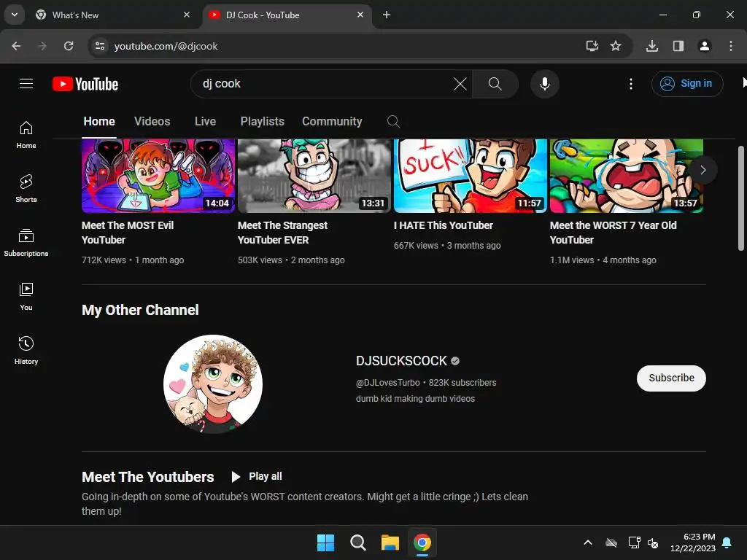Image resolution: width=747 pixels, height=560 pixels.
Task: Click the Meet The Youtubers playlist heading
Action: click(147, 477)
